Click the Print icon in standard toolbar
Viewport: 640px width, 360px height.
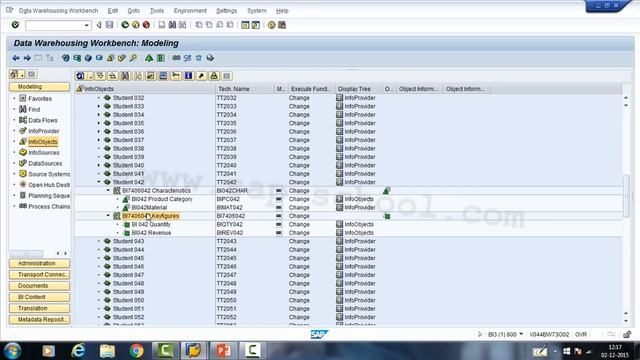pyautogui.click(x=162, y=25)
